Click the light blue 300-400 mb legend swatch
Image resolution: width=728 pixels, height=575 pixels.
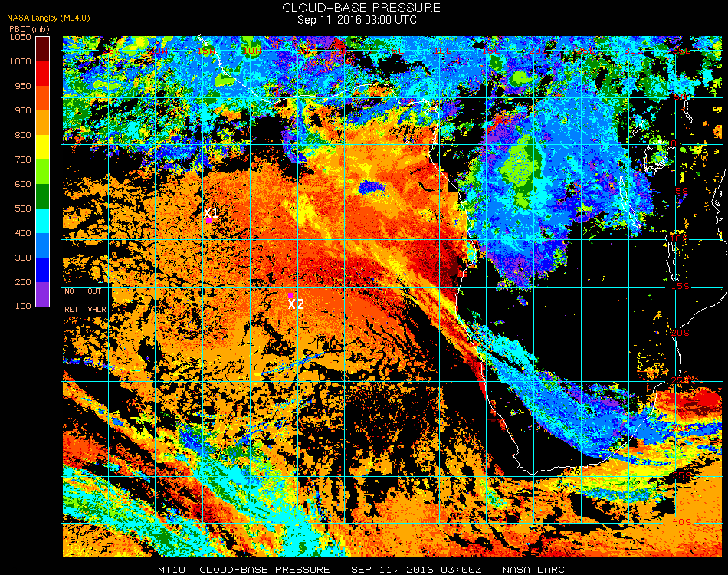(42, 245)
